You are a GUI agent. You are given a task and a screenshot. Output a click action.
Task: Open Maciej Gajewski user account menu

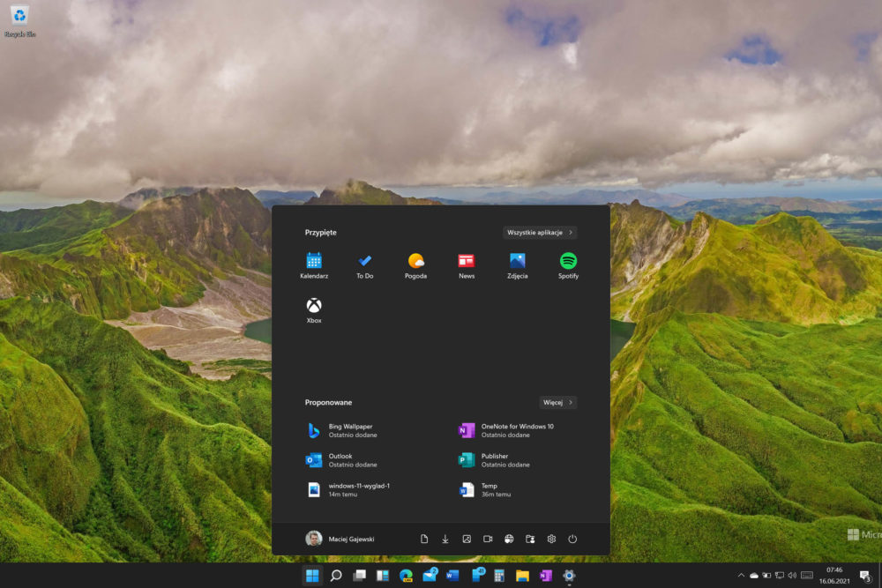click(340, 539)
